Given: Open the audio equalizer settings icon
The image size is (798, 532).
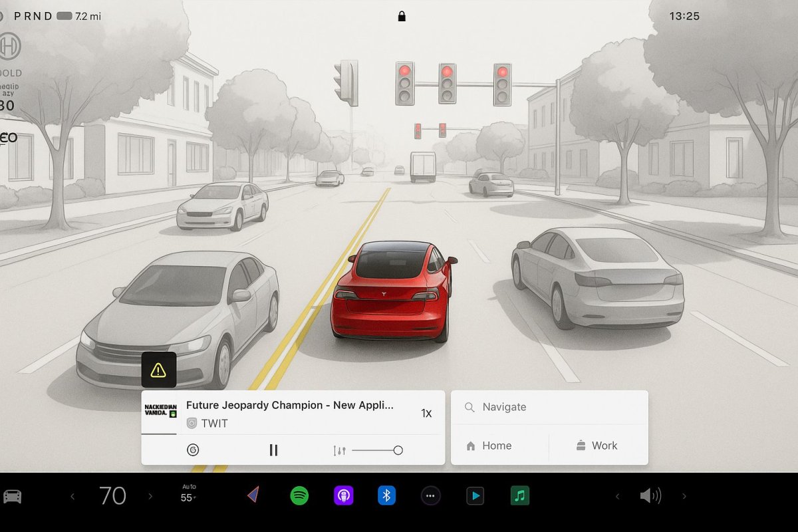Looking at the screenshot, I should pyautogui.click(x=339, y=450).
